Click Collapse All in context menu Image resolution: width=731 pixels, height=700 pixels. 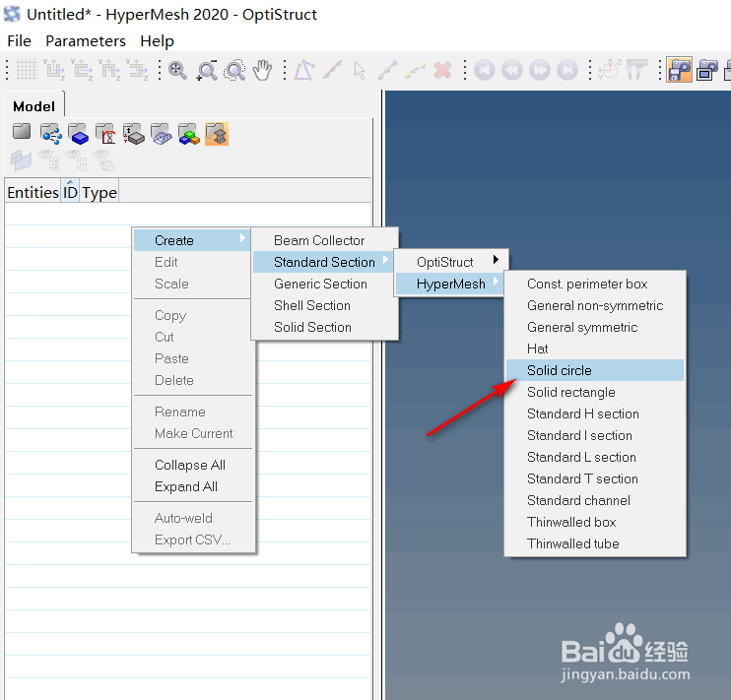tap(193, 465)
